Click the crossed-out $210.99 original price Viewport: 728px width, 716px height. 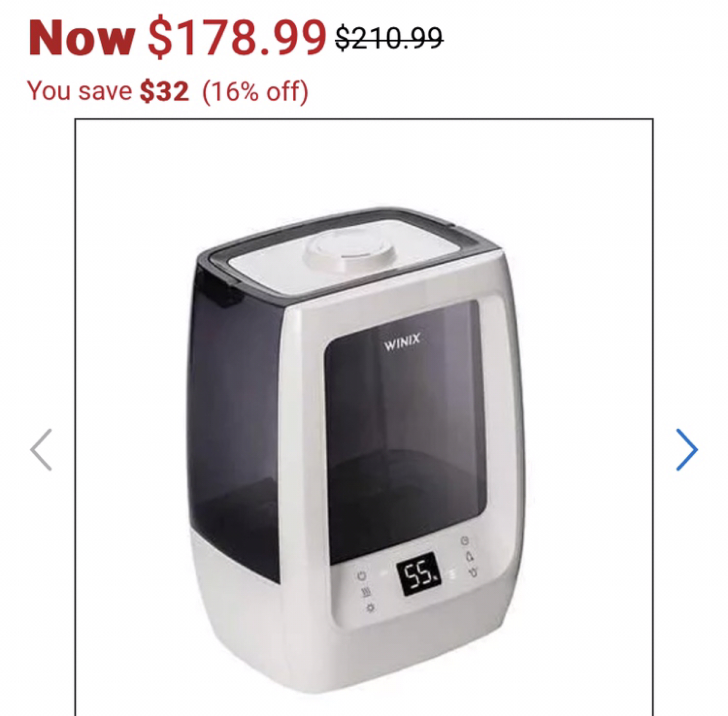[389, 38]
